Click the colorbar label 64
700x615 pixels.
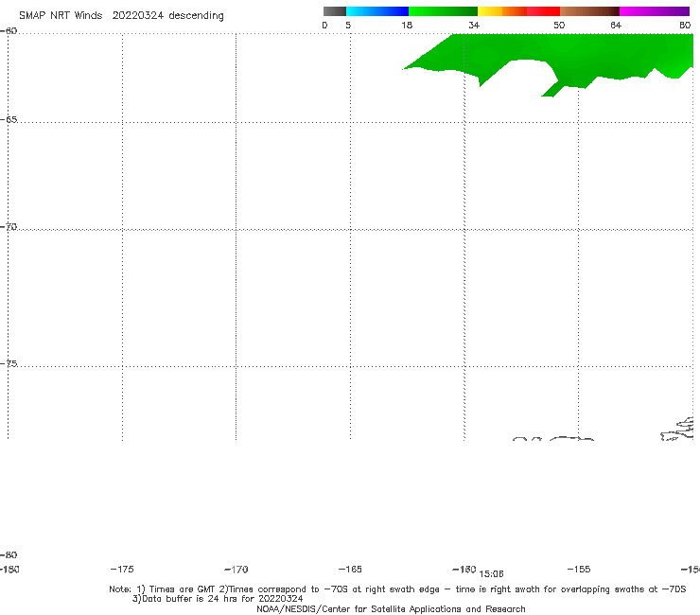click(x=616, y=26)
